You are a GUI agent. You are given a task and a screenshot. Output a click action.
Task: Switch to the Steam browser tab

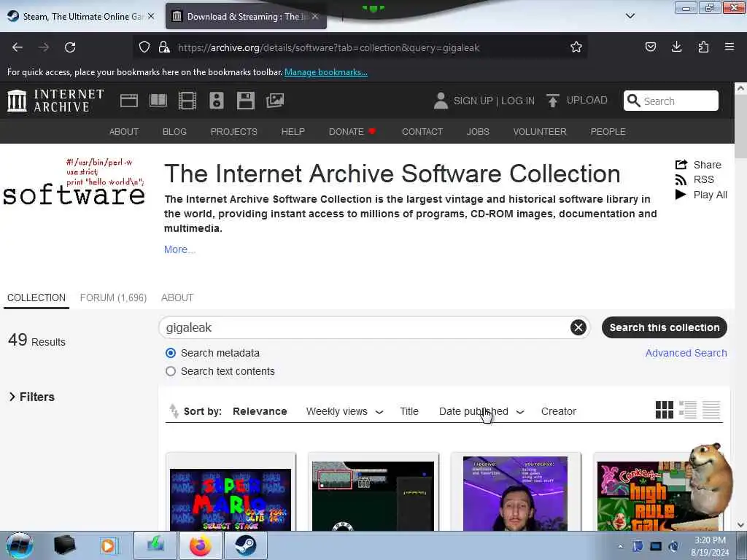point(81,16)
